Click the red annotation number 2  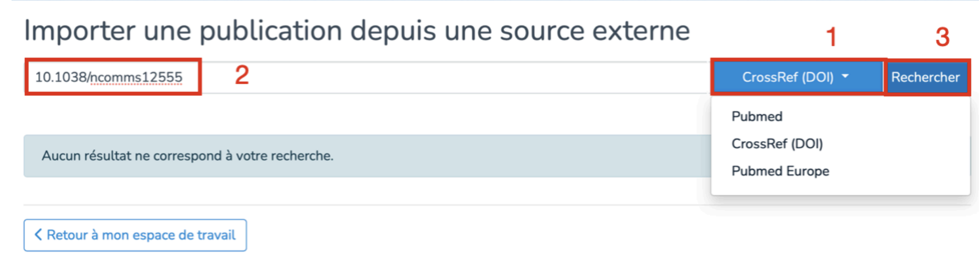coord(242,75)
